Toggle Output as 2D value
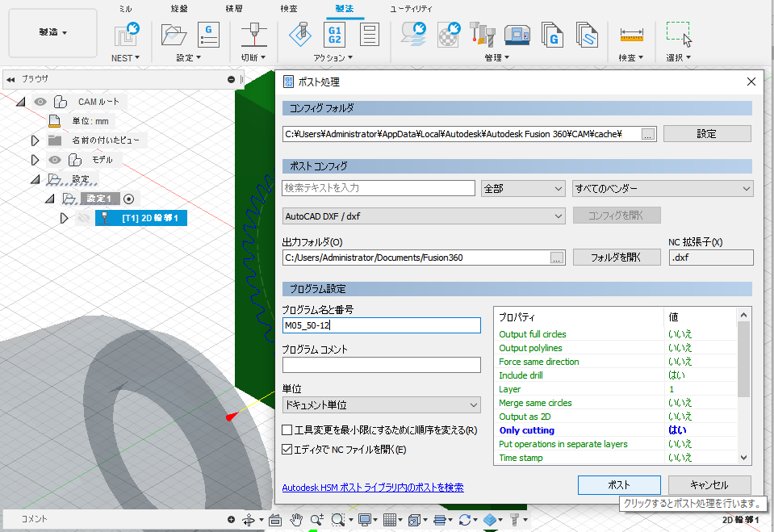Viewport: 774px width, 532px height. click(x=680, y=417)
